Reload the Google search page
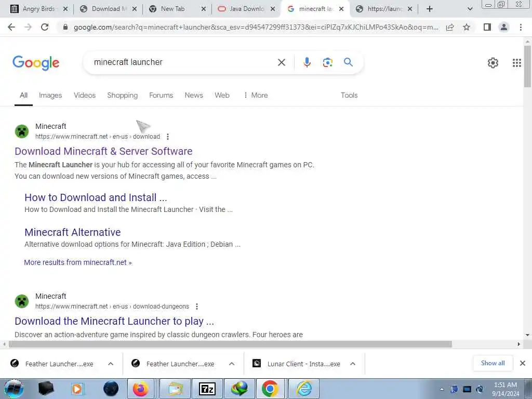Viewport: 532px width, 399px height. pos(45,27)
